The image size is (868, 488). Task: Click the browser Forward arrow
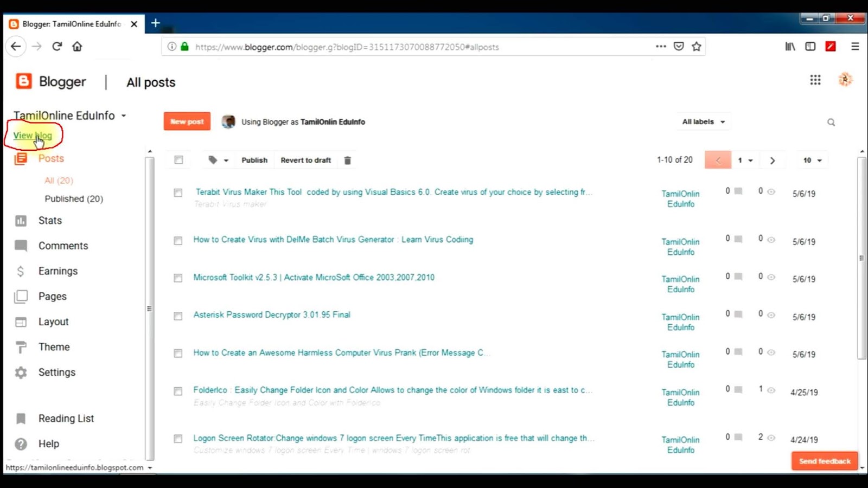click(x=36, y=47)
